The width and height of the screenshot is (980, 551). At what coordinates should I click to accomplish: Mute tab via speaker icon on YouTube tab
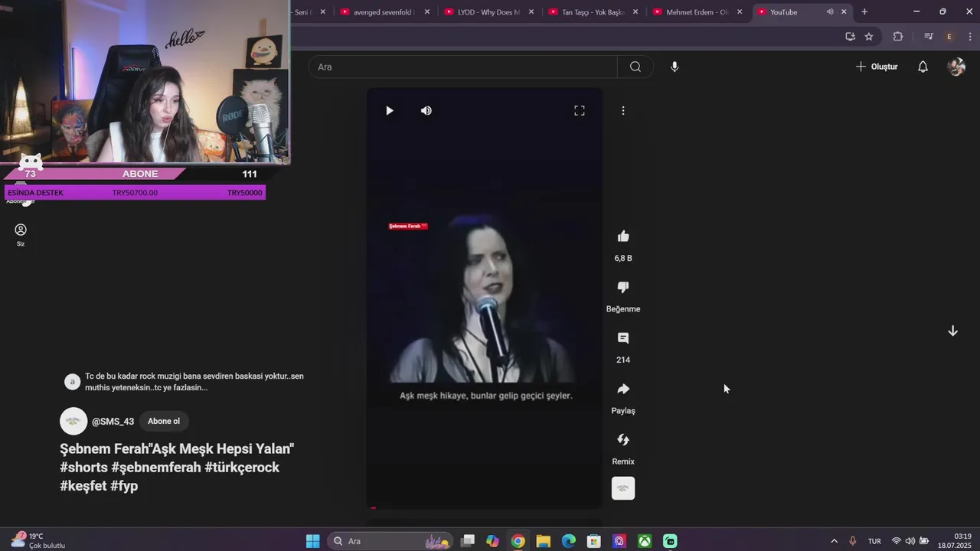click(830, 11)
